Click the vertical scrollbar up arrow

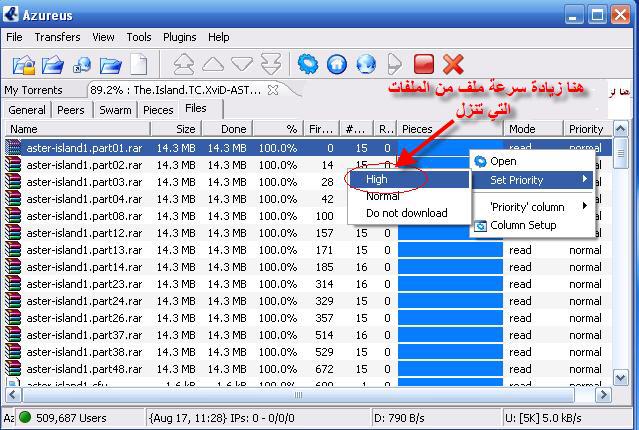click(621, 129)
